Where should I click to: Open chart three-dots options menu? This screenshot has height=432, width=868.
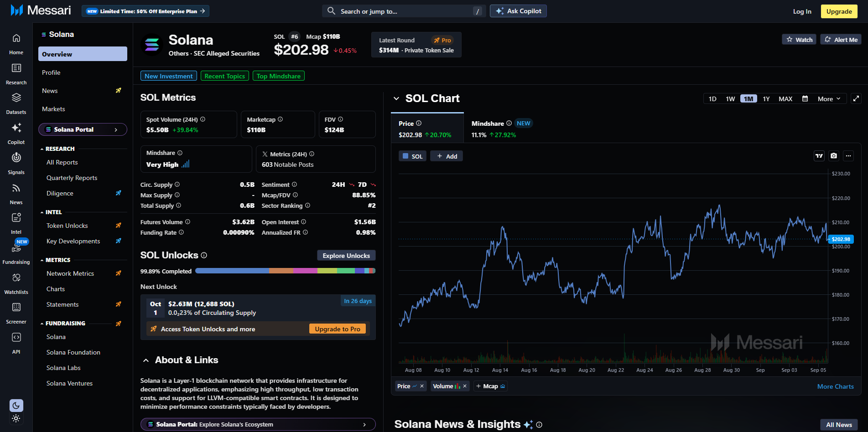click(x=848, y=156)
